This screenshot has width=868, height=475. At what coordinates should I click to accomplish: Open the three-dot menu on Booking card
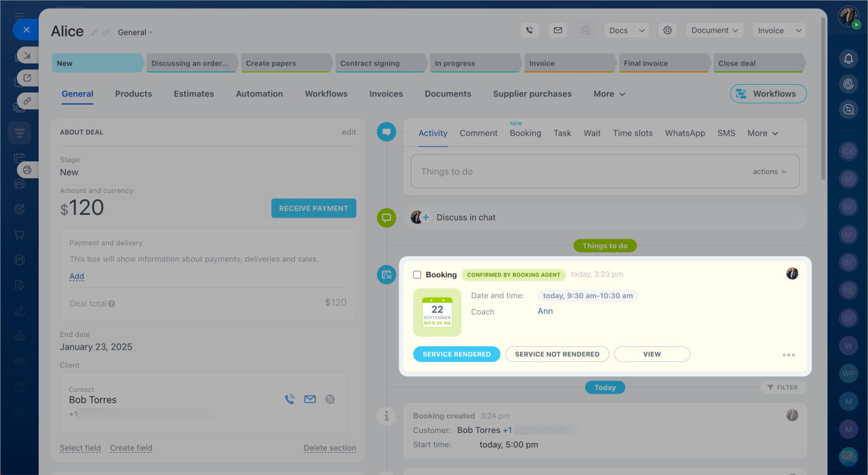pos(788,354)
